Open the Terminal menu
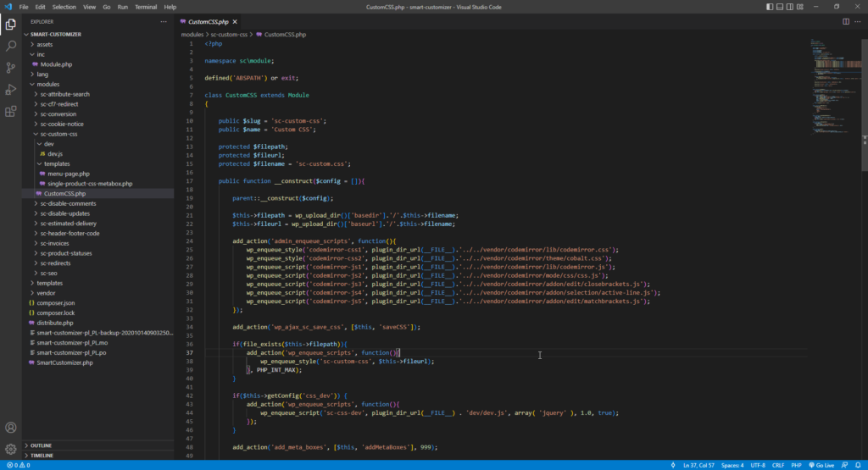The height and width of the screenshot is (470, 868). (146, 7)
